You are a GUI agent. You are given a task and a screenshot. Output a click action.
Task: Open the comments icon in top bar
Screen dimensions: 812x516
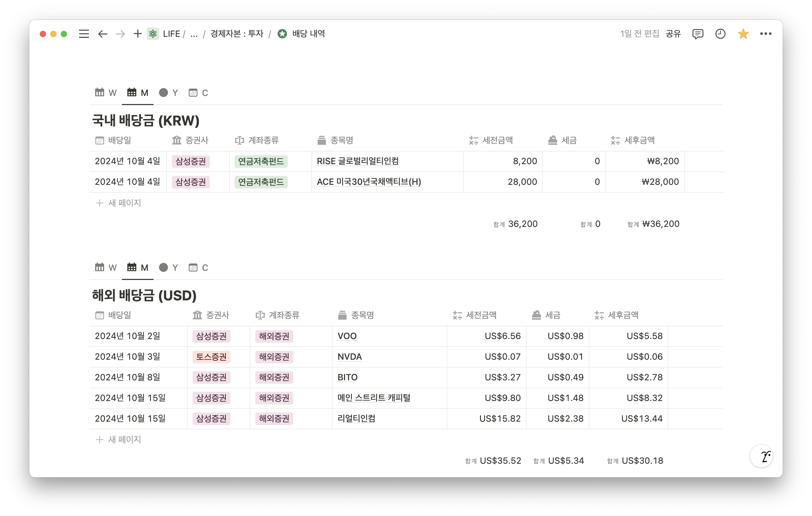click(697, 34)
